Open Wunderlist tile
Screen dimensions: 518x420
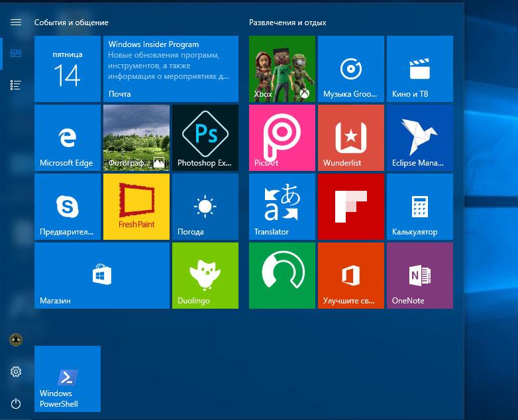(x=351, y=138)
